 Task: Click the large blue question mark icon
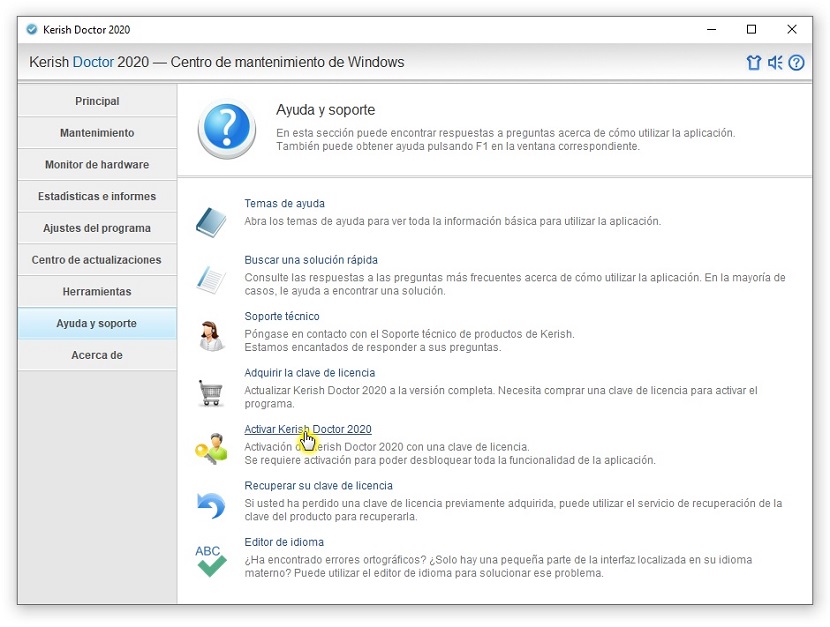click(x=227, y=129)
